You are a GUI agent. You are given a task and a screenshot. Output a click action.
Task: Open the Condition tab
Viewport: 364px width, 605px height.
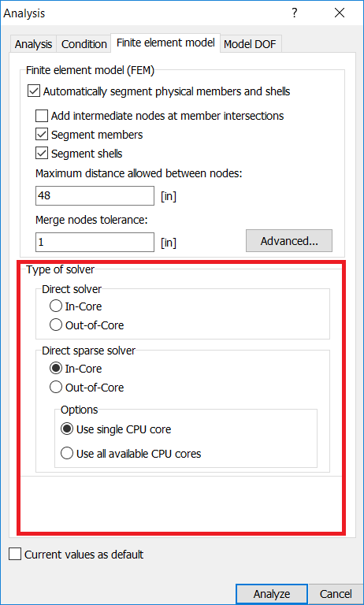(x=84, y=44)
